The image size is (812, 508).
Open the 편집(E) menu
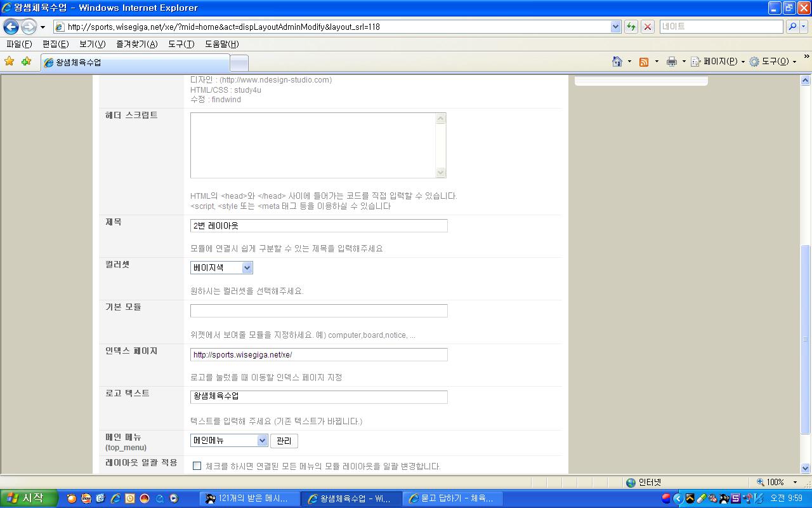click(55, 44)
